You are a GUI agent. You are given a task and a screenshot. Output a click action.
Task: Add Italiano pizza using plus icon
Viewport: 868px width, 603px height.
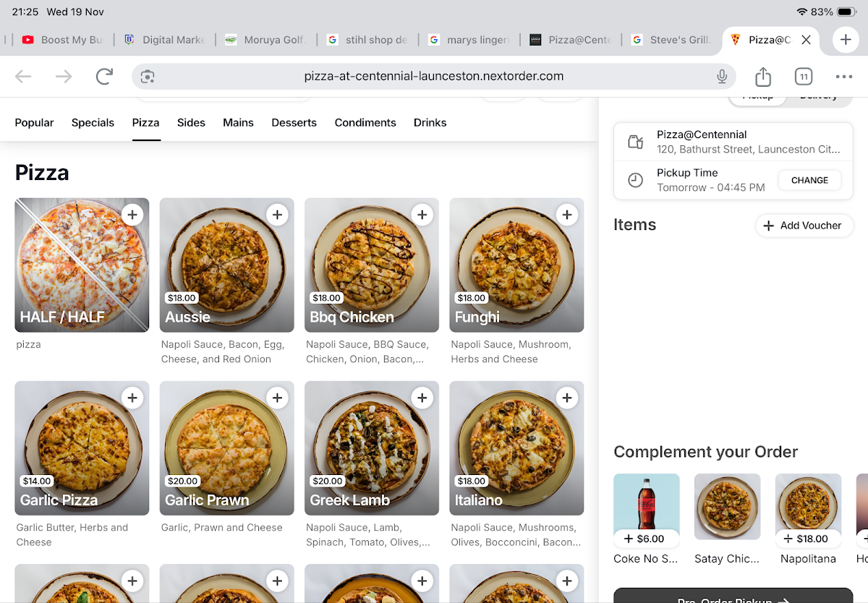coord(567,398)
